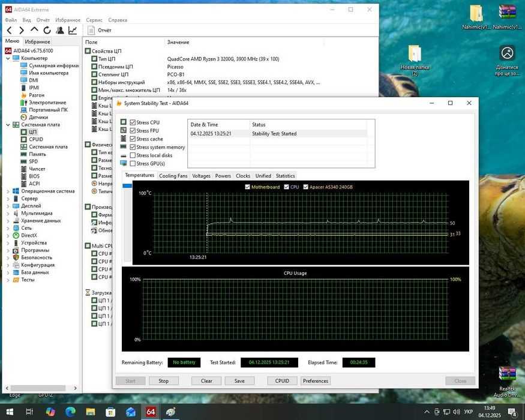Open File Explorer from taskbar
525x420 pixels.
click(91, 412)
